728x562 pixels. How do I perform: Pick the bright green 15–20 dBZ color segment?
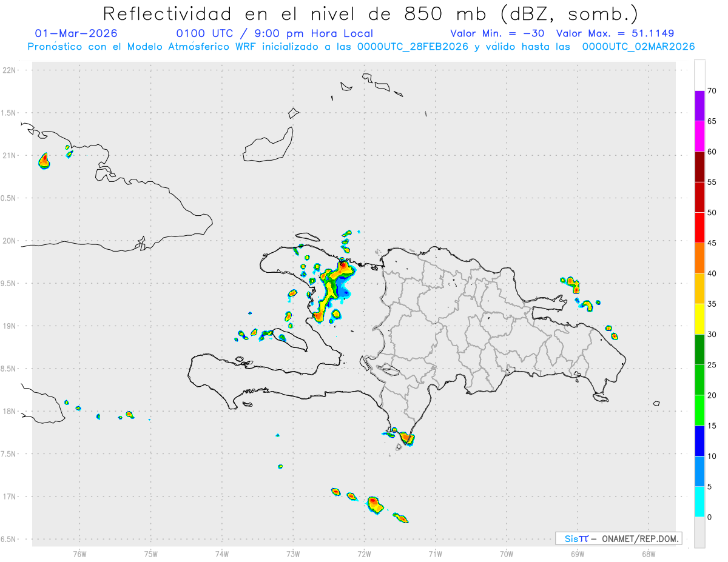(x=699, y=410)
